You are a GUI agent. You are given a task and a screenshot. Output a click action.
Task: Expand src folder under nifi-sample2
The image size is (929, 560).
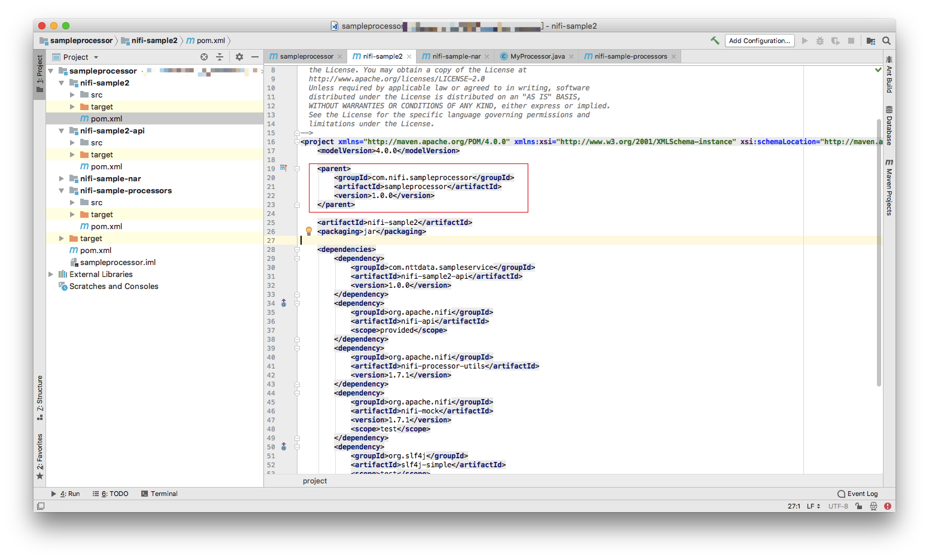point(72,95)
